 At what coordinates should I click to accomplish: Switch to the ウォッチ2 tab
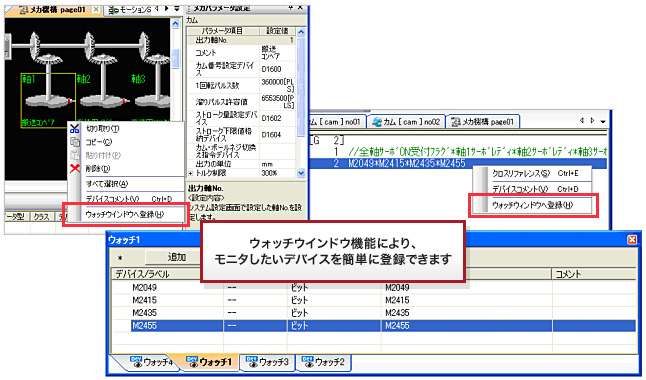coord(323,362)
